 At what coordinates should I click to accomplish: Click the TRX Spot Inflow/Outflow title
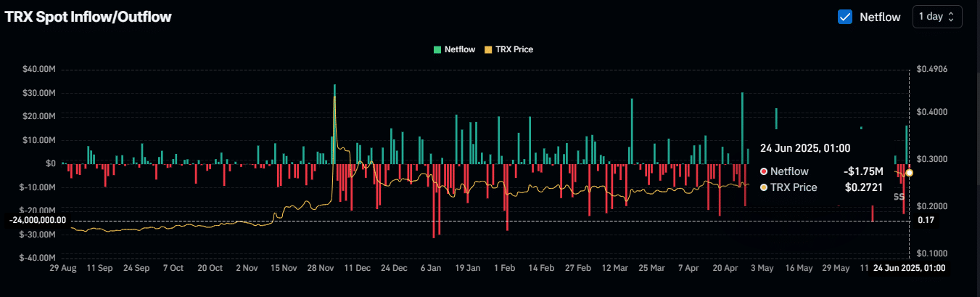pos(88,16)
